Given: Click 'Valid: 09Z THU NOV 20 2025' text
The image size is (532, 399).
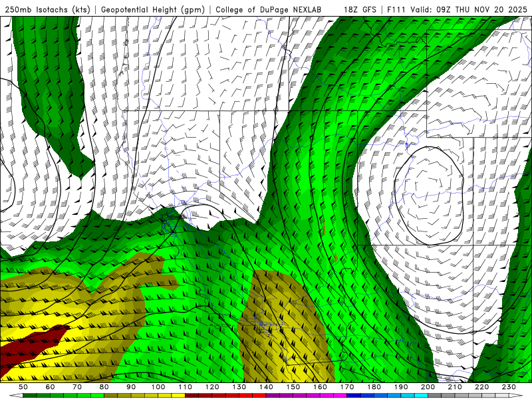Looking at the screenshot, I should click(469, 10).
